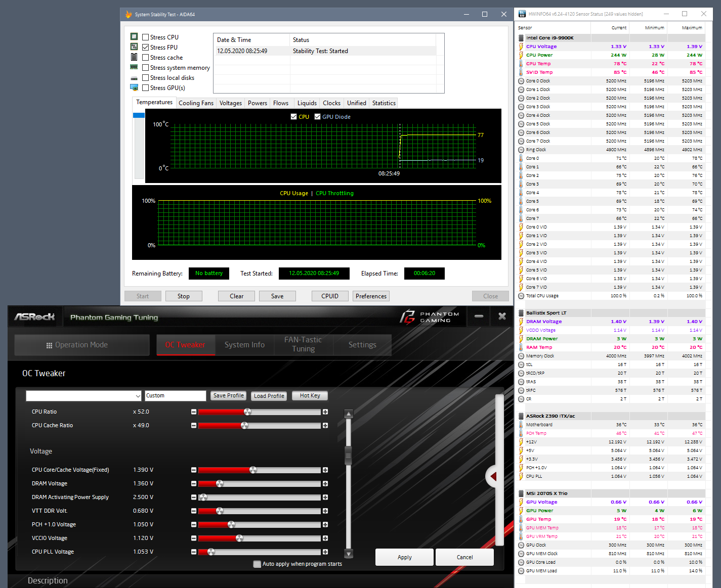
Task: Collapse the Ballistix Sport LT sensor group
Action: coord(521,313)
